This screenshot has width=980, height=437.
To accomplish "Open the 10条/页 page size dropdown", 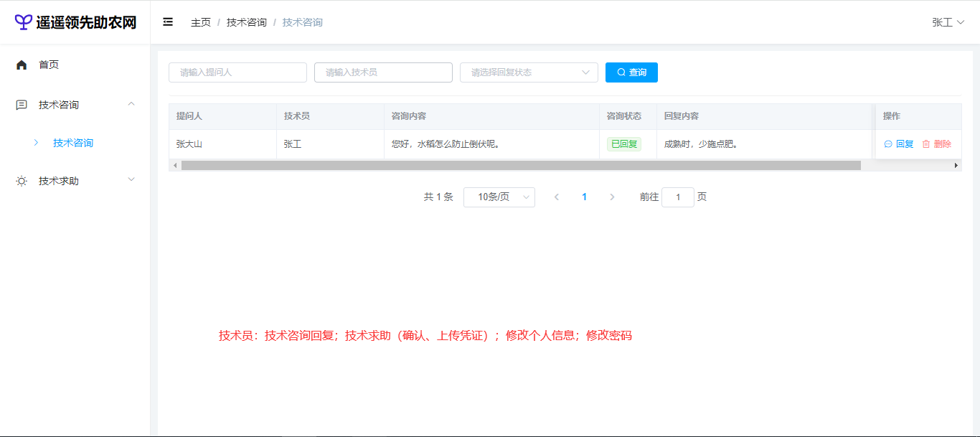I will click(499, 197).
